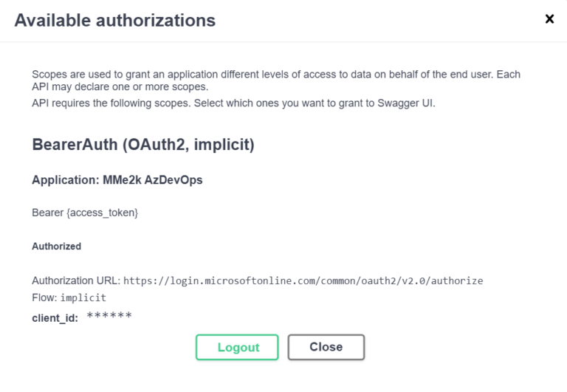The width and height of the screenshot is (567, 392).
Task: Click the words Swagger UI in the description
Action: (407, 103)
